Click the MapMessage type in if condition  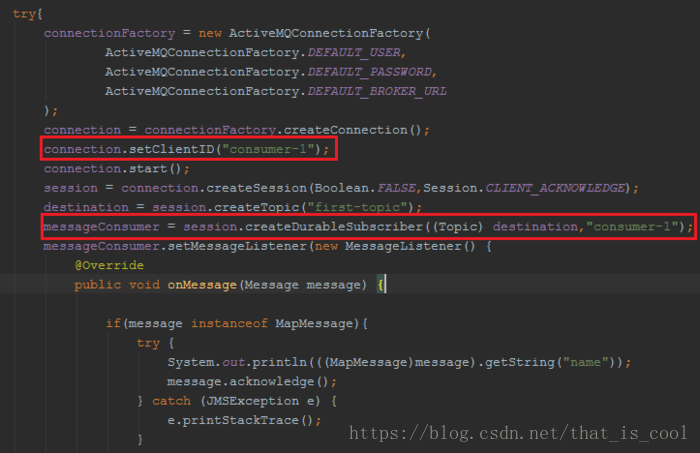(x=314, y=324)
